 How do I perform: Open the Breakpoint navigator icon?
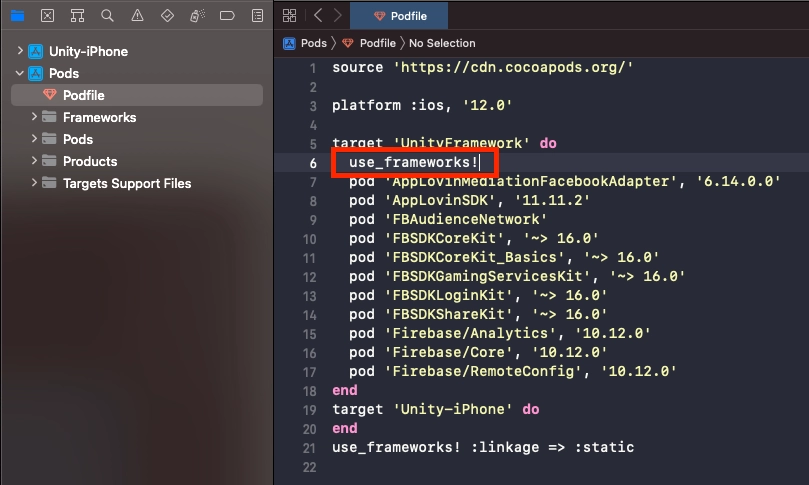coord(227,15)
